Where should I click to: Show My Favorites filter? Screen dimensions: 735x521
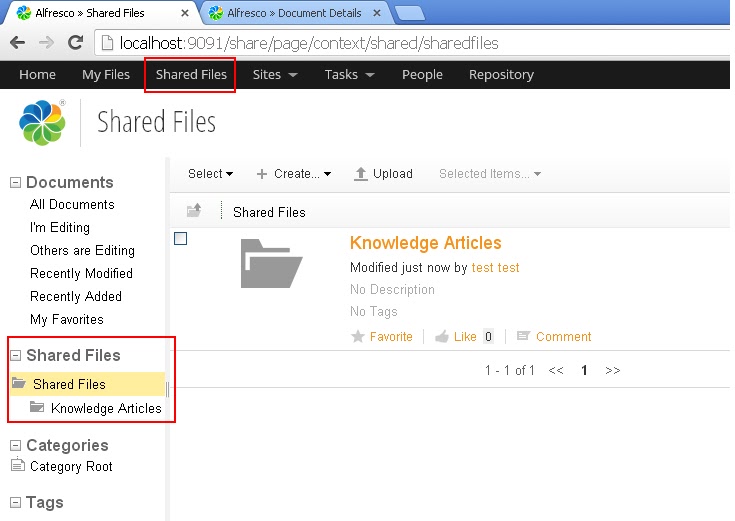point(67,319)
